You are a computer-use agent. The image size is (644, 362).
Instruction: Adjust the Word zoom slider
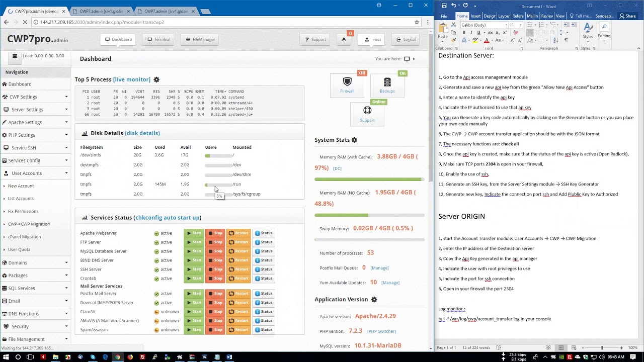tap(602, 348)
